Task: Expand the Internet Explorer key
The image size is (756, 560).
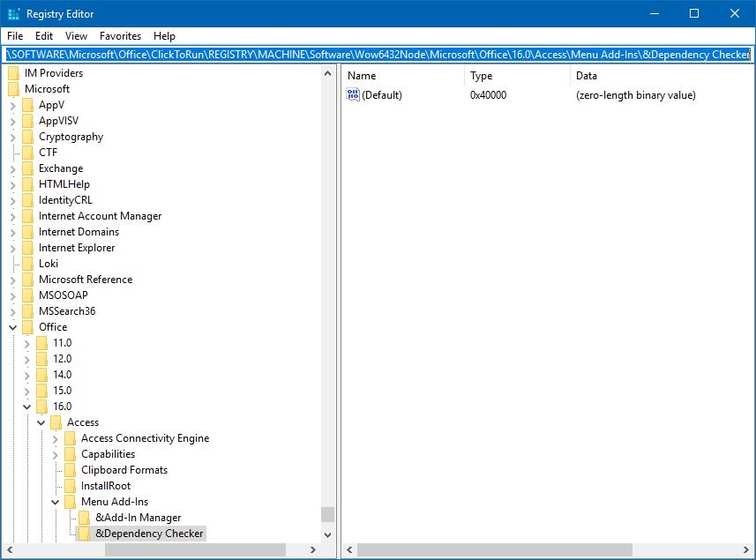Action: click(13, 249)
